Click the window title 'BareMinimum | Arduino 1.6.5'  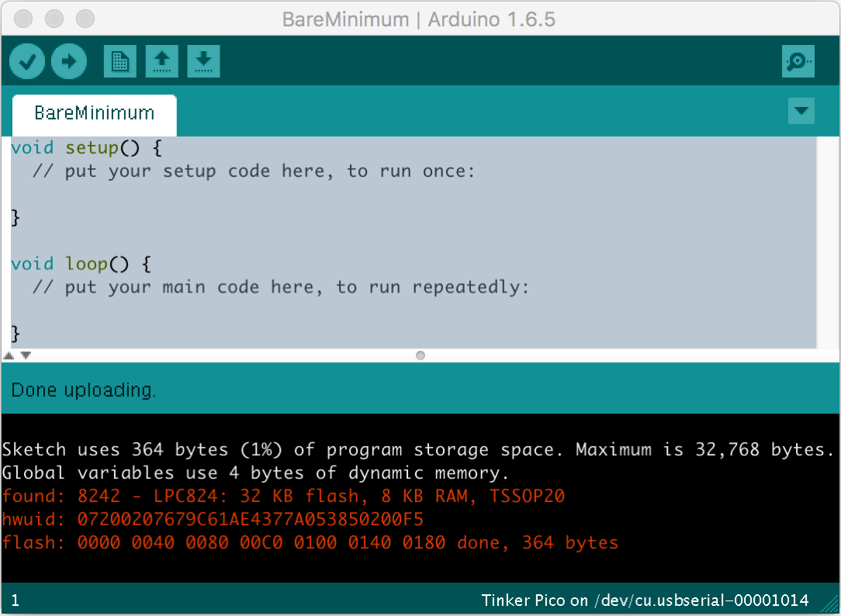pos(419,19)
